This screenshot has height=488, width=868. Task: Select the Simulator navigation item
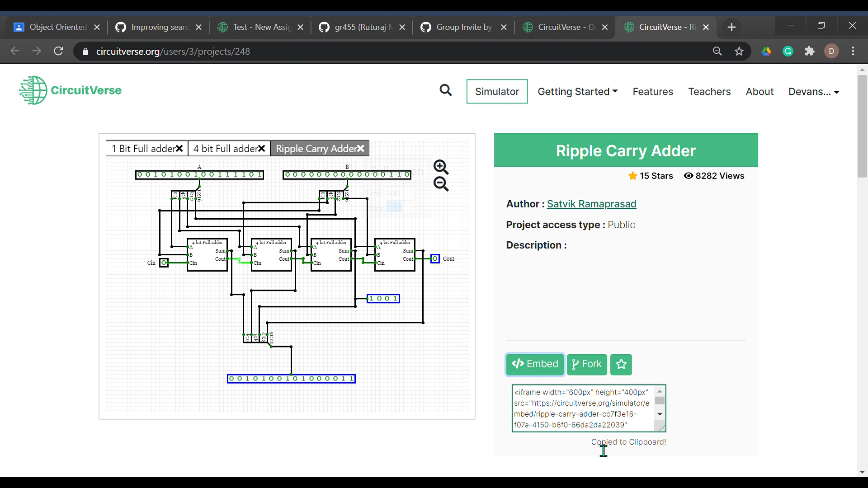(497, 91)
